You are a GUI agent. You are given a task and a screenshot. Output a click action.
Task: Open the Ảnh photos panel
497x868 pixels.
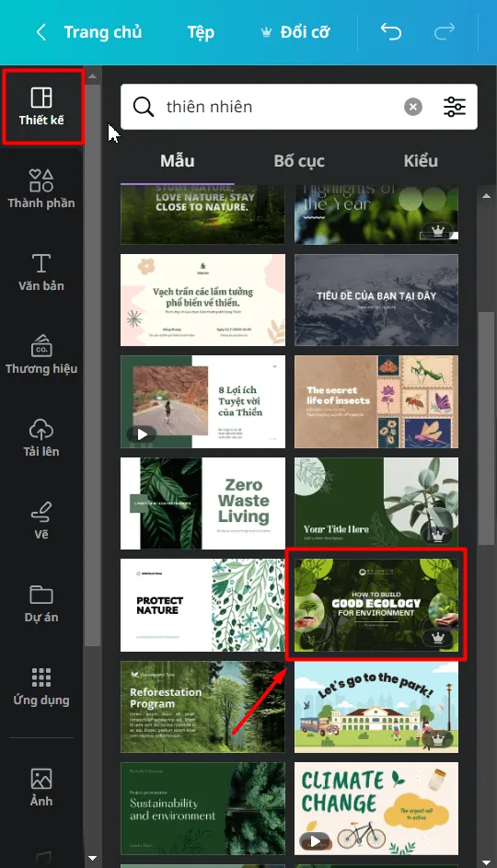click(x=41, y=787)
